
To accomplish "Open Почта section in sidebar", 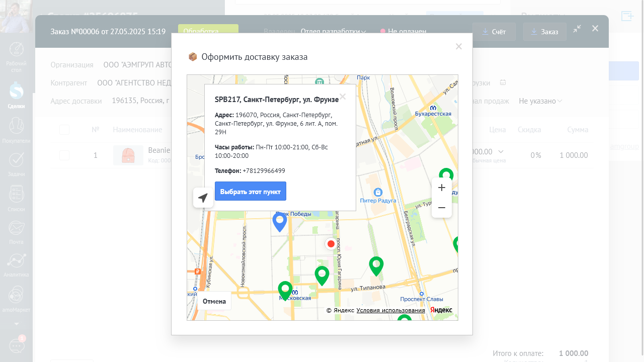I will coord(17,232).
